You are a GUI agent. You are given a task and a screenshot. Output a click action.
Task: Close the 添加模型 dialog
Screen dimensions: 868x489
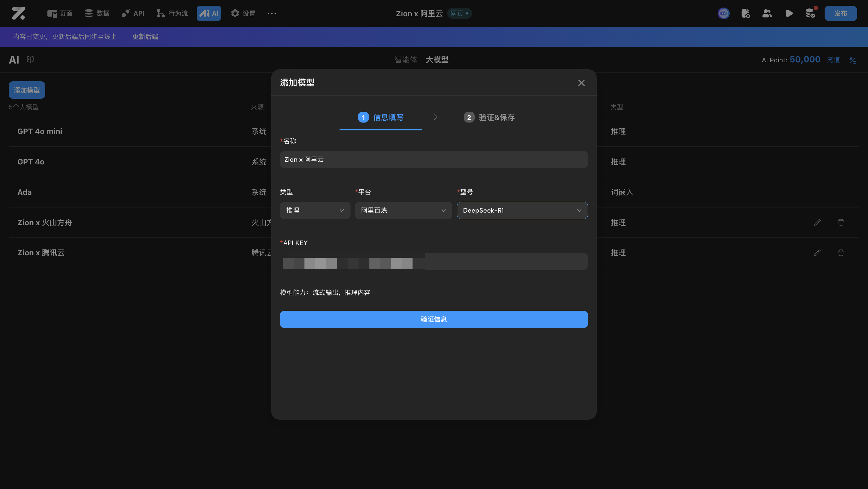[x=581, y=83]
